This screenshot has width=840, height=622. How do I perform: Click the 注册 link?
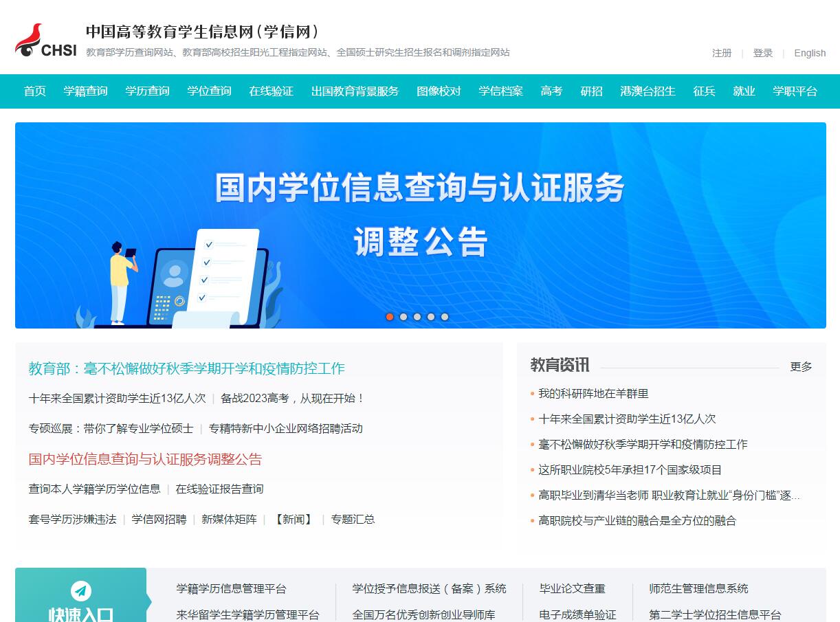click(x=722, y=53)
